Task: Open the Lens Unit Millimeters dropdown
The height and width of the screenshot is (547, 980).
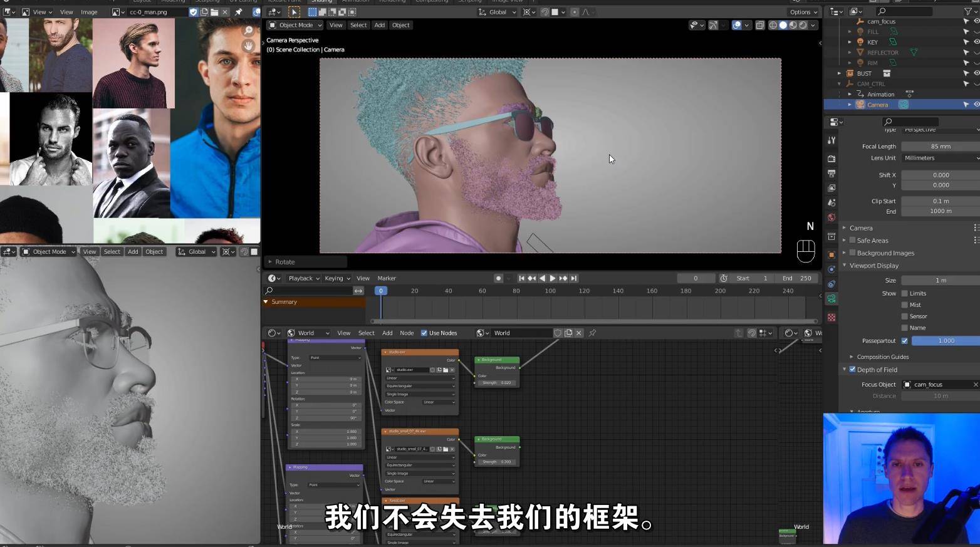Action: coord(941,158)
